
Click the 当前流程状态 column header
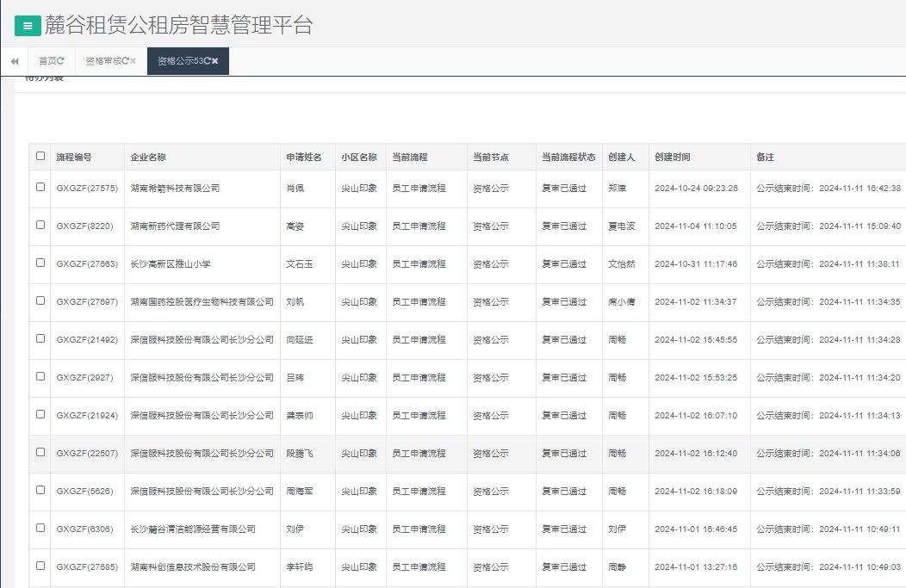click(568, 157)
